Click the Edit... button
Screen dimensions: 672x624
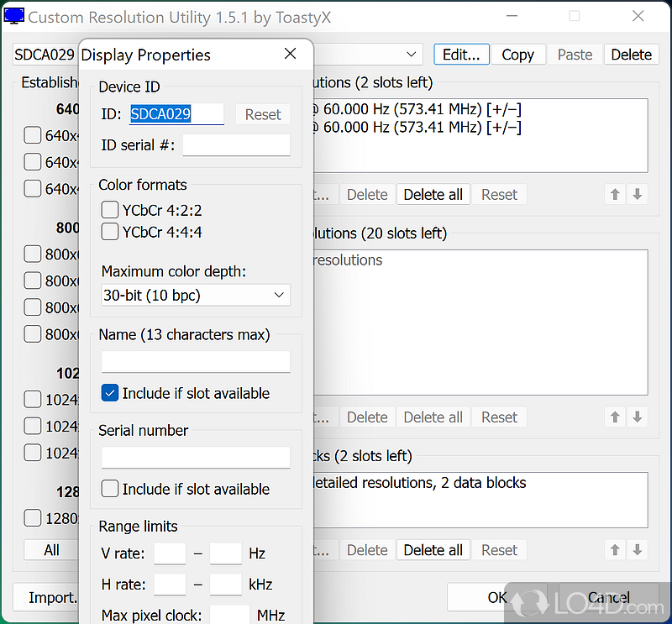(x=461, y=55)
